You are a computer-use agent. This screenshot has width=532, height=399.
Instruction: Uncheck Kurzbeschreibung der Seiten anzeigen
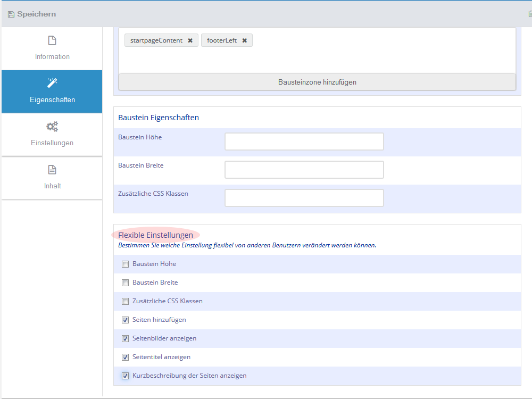pyautogui.click(x=126, y=376)
